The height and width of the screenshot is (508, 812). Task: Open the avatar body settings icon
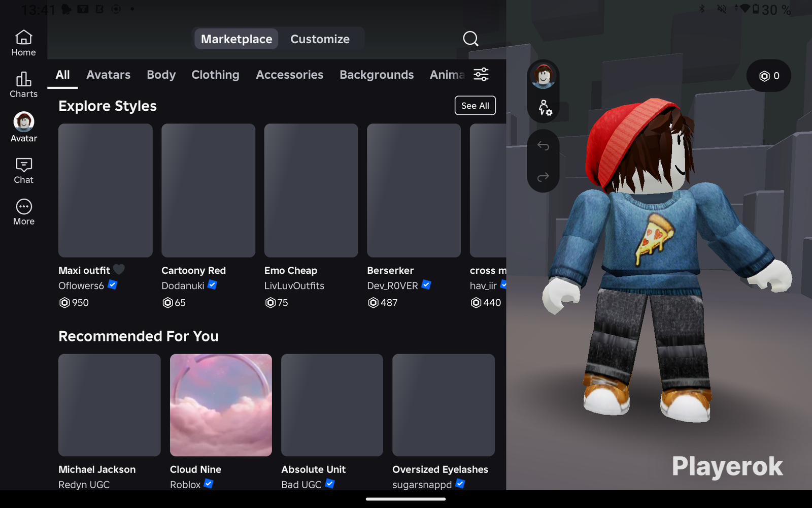545,108
